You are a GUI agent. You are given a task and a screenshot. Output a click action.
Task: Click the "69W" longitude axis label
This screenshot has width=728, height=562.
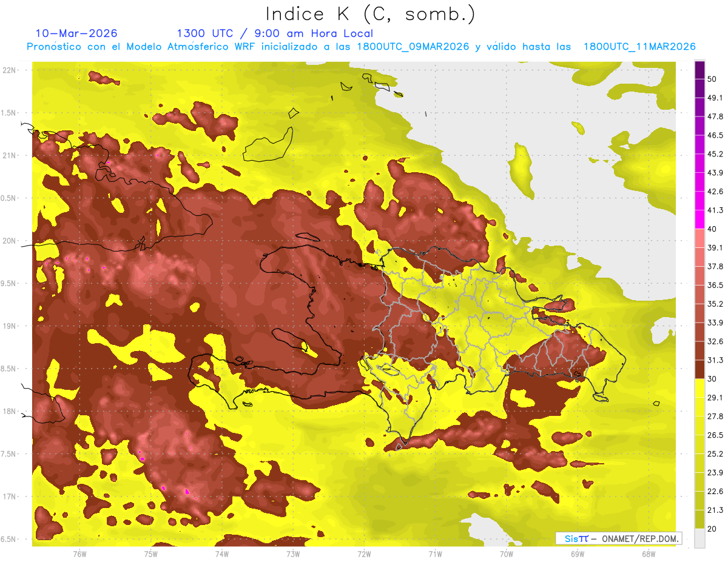pyautogui.click(x=577, y=554)
